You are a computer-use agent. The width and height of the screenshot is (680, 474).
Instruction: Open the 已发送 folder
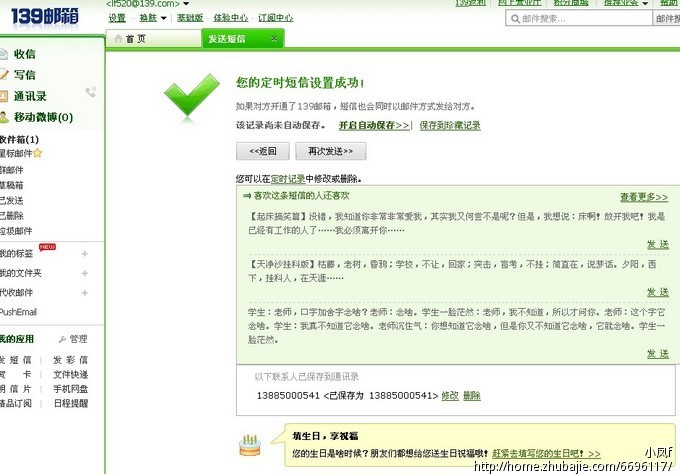[12, 200]
